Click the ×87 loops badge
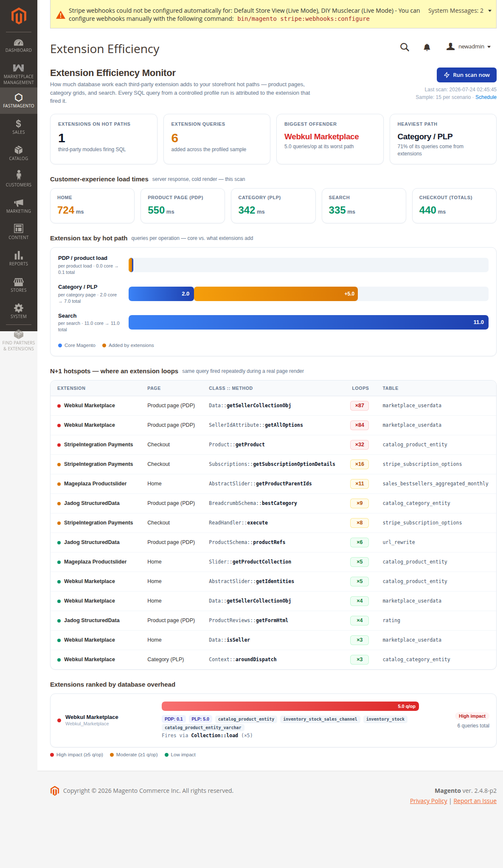 point(360,406)
